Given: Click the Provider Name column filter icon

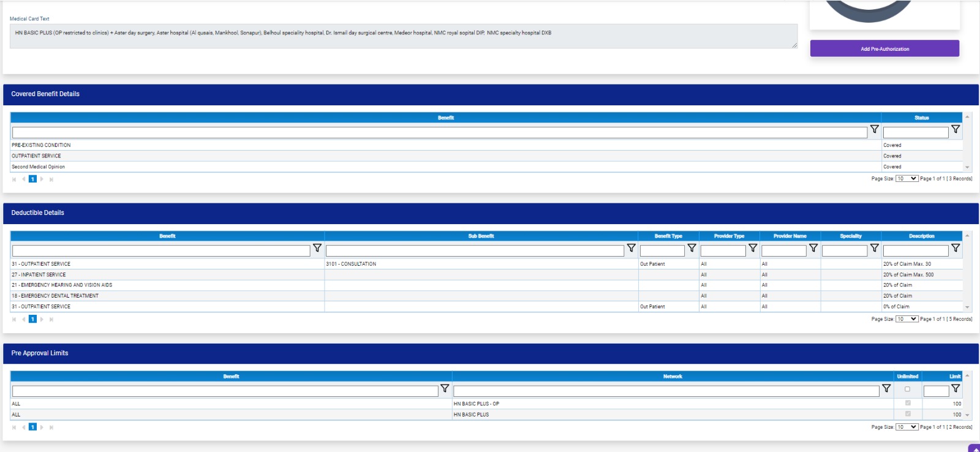Looking at the screenshot, I should tap(813, 248).
